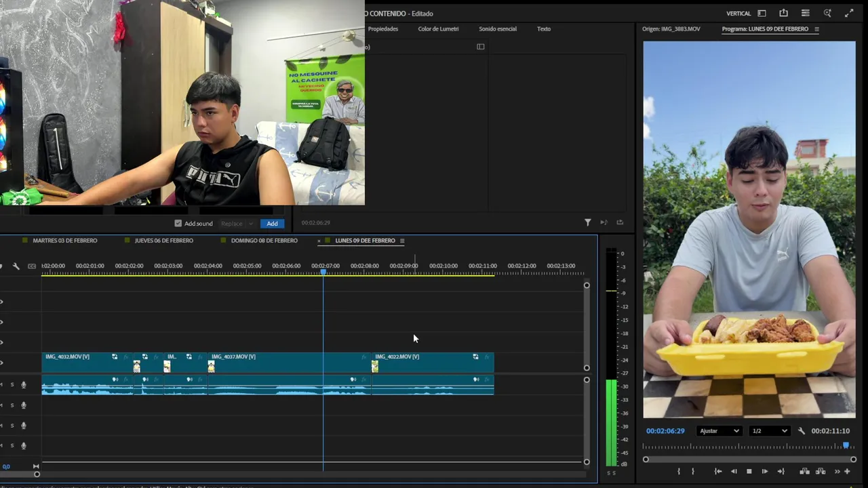Click the panel layout icon under Propiedades tab
This screenshot has height=488, width=868.
(x=481, y=47)
